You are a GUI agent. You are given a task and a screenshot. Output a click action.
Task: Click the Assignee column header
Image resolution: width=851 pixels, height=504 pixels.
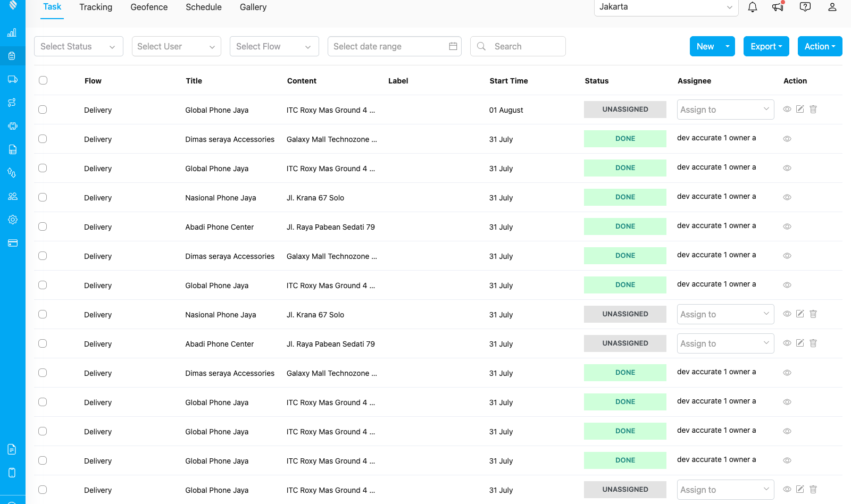pyautogui.click(x=694, y=81)
